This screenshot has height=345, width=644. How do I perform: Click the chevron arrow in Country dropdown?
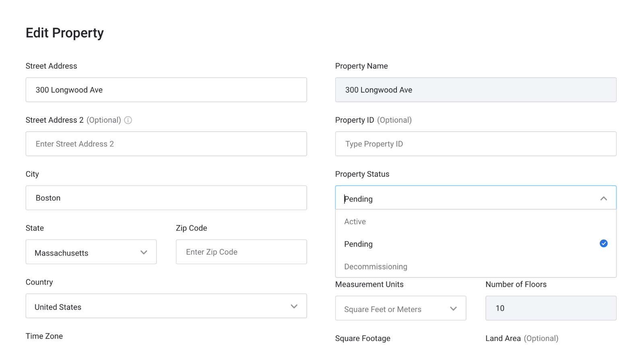click(x=294, y=306)
